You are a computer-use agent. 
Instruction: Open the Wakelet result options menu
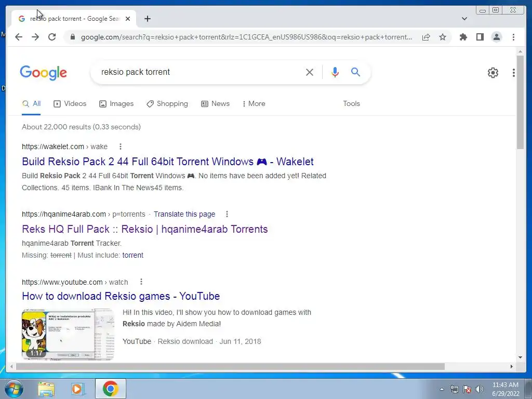pos(121,147)
